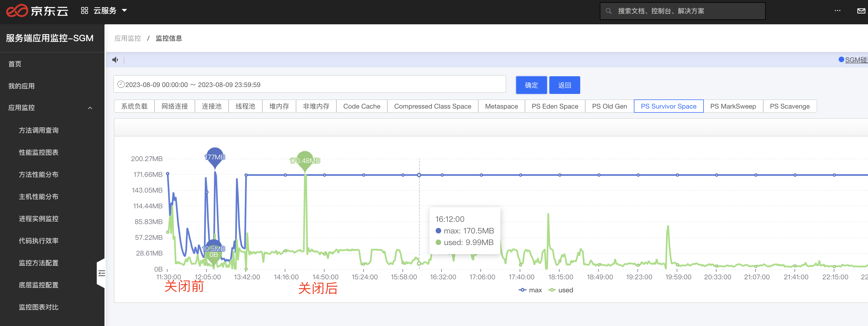Select the 系统负载 tab

[134, 106]
